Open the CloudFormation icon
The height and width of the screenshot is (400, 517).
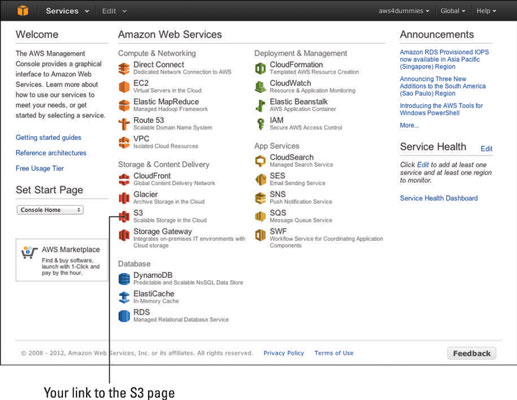pyautogui.click(x=260, y=69)
